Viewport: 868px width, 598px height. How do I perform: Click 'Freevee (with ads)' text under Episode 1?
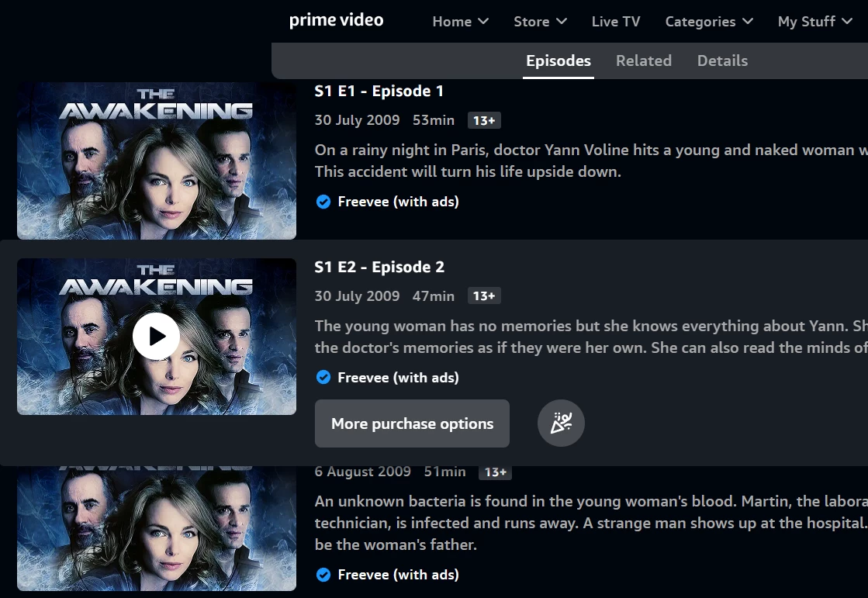click(x=398, y=202)
